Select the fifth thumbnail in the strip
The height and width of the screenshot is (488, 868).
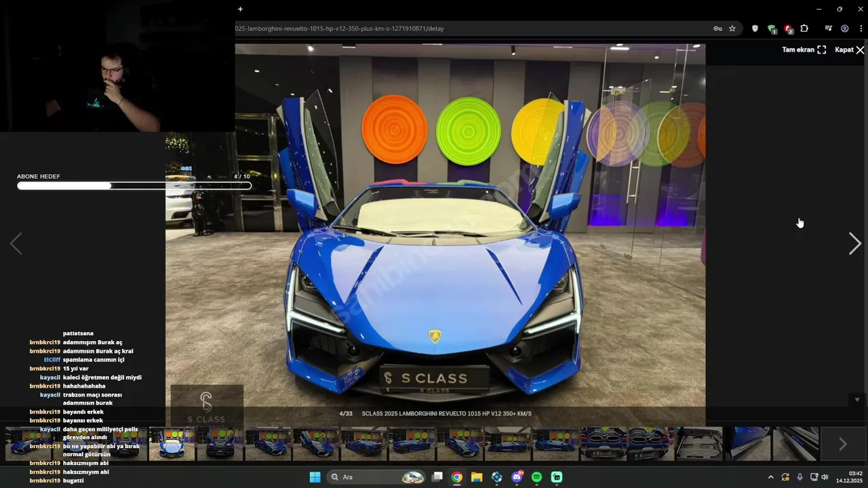click(220, 444)
